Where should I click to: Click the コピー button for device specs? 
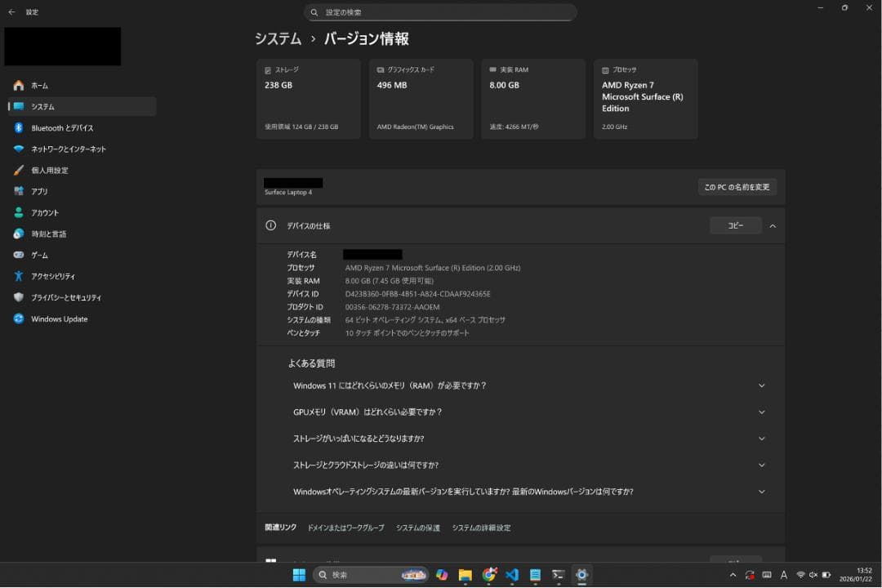tap(735, 225)
